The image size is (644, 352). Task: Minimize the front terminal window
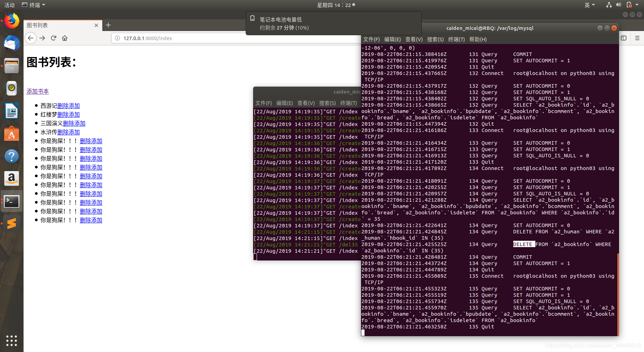click(600, 28)
